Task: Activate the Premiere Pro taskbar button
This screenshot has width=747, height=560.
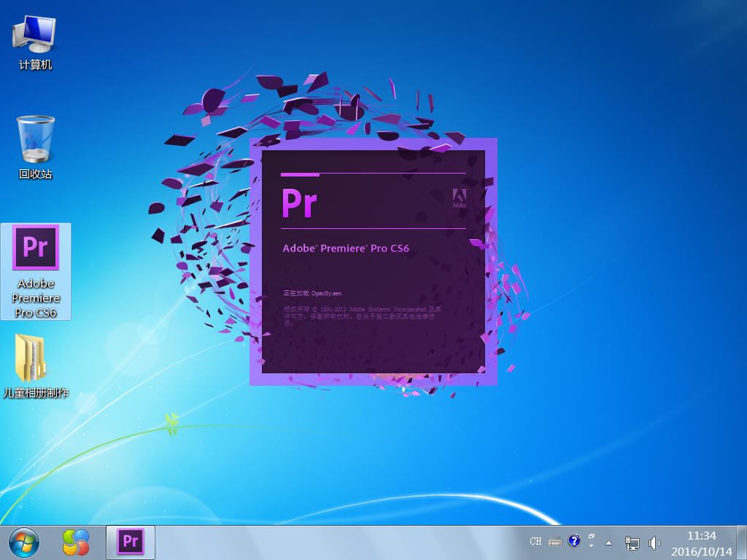Action: (130, 542)
